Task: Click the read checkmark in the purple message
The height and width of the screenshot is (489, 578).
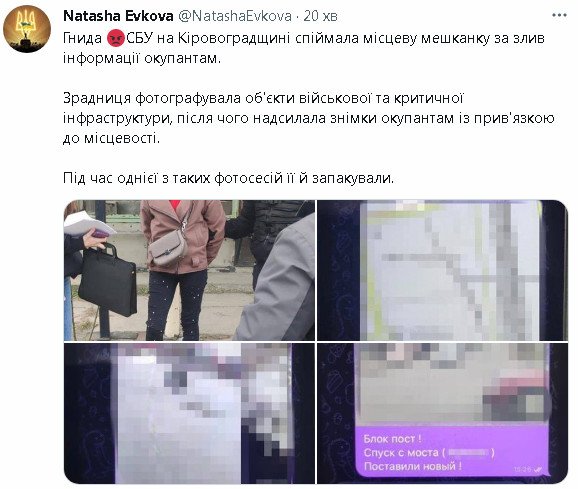Action: (538, 469)
